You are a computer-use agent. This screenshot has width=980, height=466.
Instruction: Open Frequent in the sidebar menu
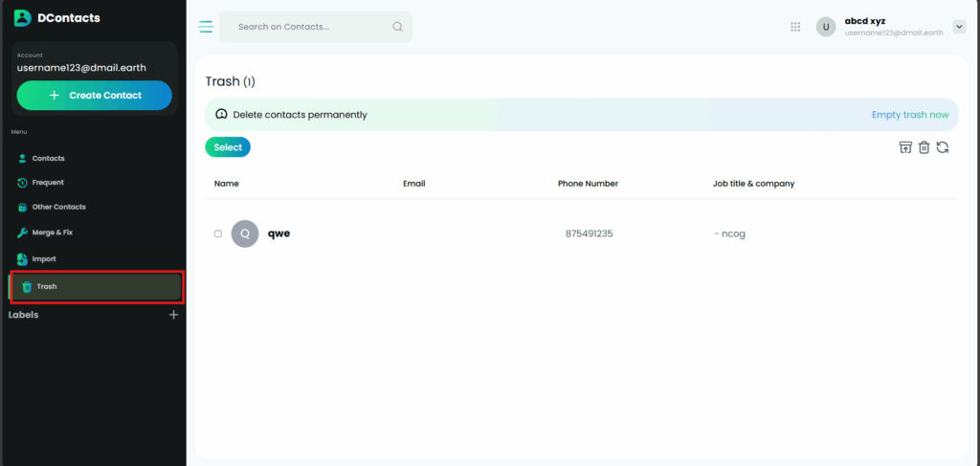coord(48,182)
